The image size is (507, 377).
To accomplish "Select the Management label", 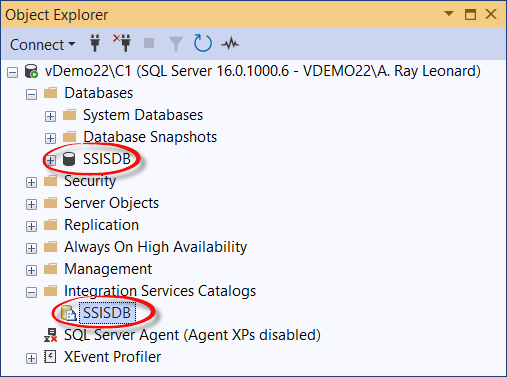I will pyautogui.click(x=108, y=269).
